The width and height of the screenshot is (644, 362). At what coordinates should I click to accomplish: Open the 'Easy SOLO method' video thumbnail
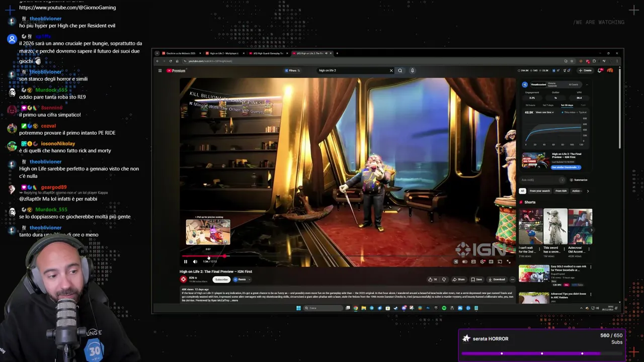pos(534,274)
